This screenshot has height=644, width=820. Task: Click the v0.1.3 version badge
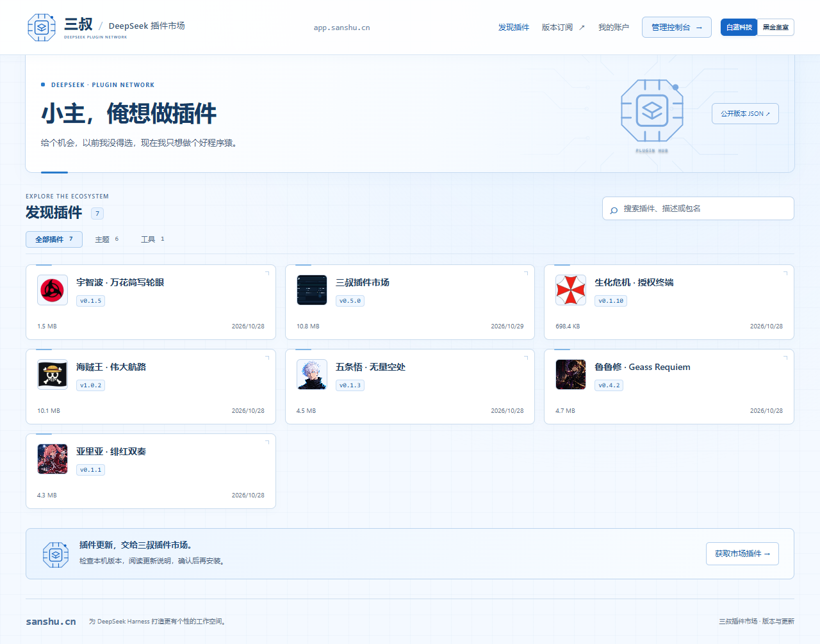click(x=350, y=385)
